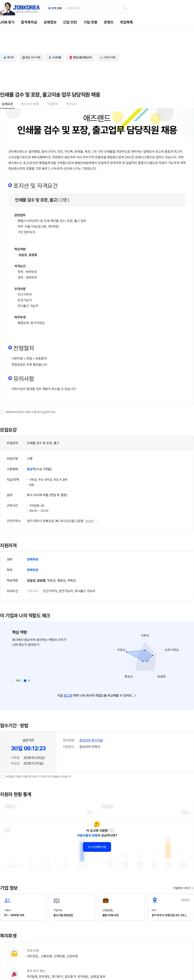The height and width of the screenshot is (980, 194).
Task: Click the 사내대출 benefit chip
Action: point(55,58)
